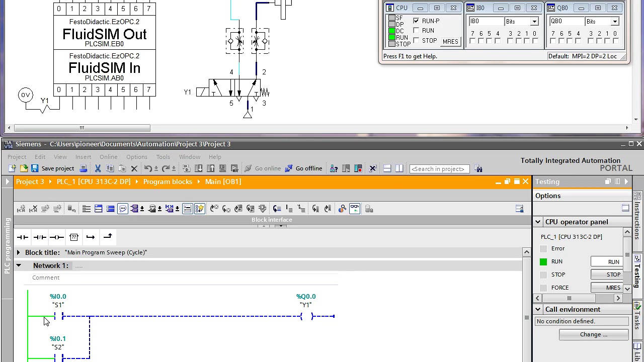Close the branch in the ladder rung
The width and height of the screenshot is (644, 362).
pyautogui.click(x=108, y=237)
